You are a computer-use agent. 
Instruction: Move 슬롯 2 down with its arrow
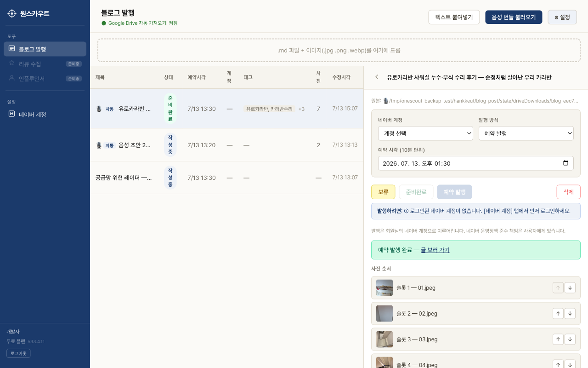point(570,313)
